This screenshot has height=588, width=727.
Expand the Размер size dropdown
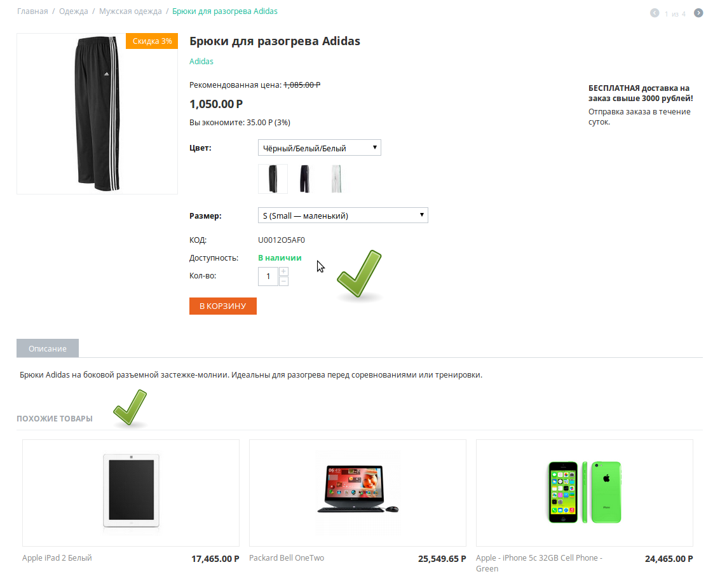tap(343, 215)
